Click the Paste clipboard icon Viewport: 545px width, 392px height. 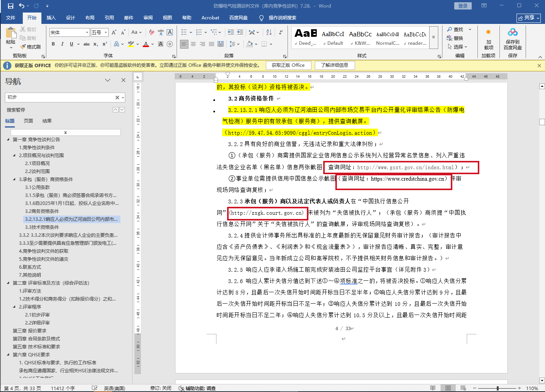[11, 33]
